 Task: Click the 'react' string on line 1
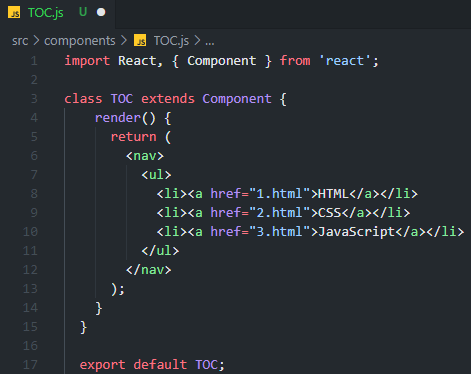pyautogui.click(x=345, y=61)
